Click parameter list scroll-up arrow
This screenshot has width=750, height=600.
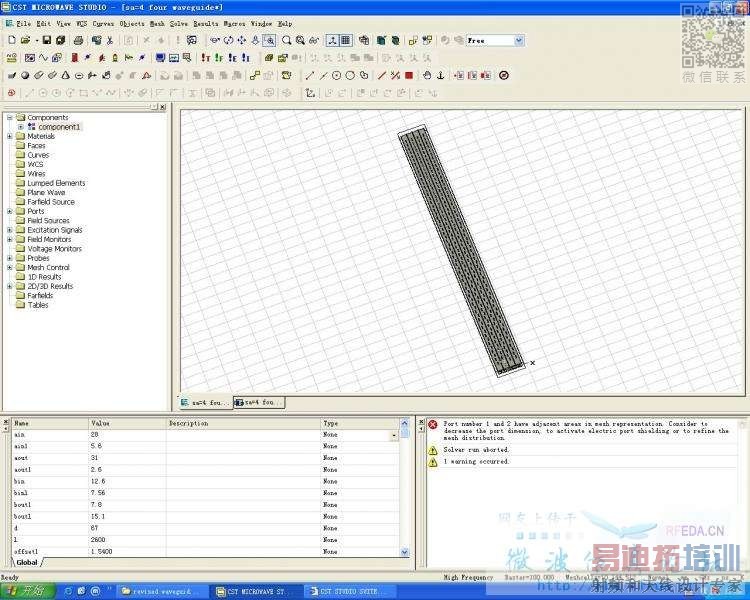(405, 423)
